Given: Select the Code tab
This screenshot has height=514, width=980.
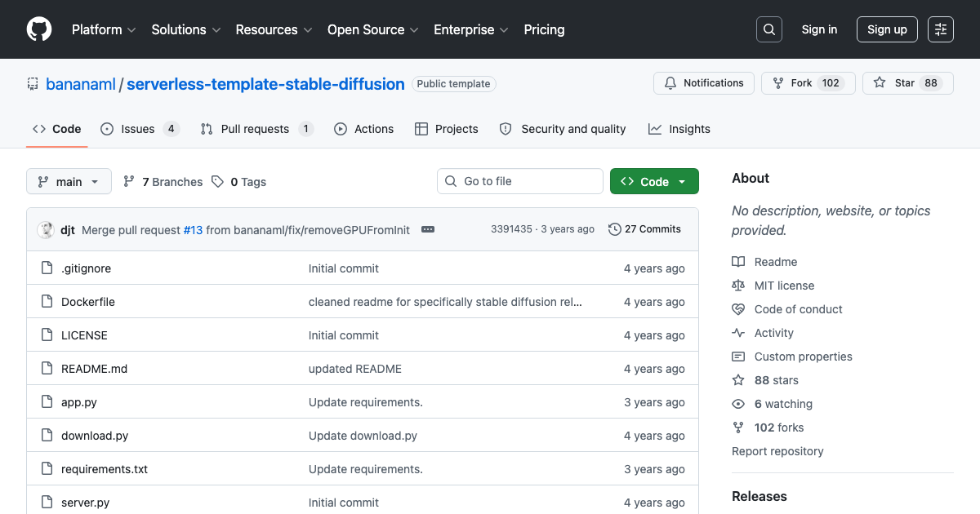Looking at the screenshot, I should (x=57, y=129).
